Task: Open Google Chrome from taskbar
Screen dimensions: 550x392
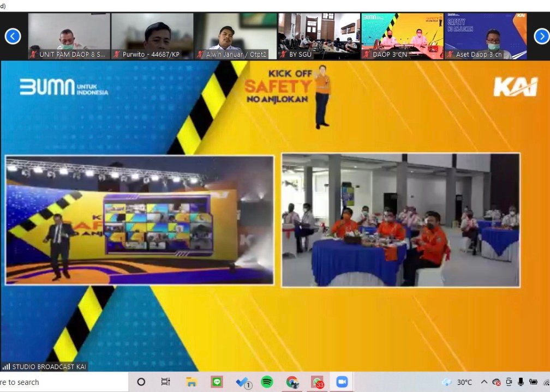Action: tap(292, 382)
